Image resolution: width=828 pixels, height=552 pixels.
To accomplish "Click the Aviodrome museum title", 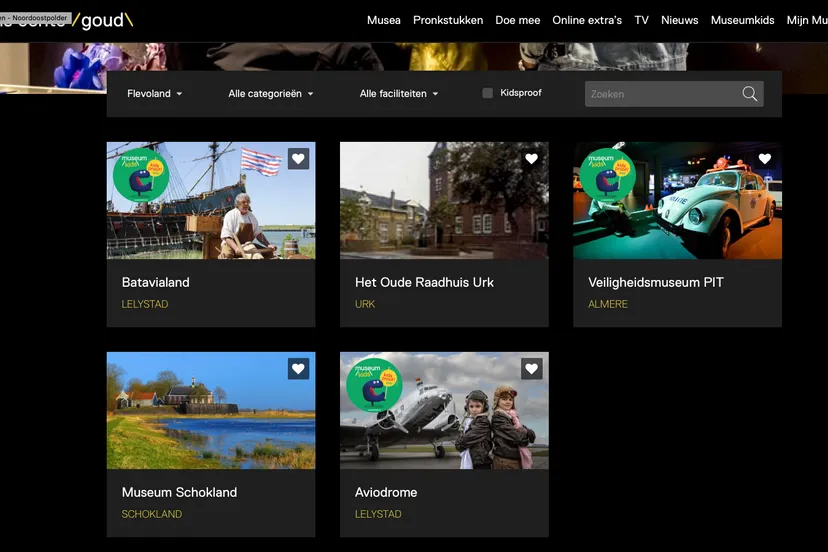I will coord(386,492).
